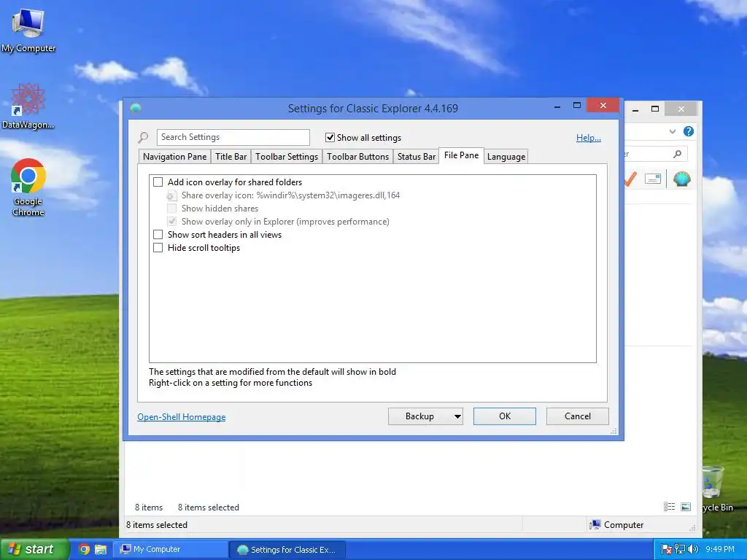Screen dimensions: 747x560
Task: Switch to My Computer taskbar button
Action: pyautogui.click(x=170, y=550)
